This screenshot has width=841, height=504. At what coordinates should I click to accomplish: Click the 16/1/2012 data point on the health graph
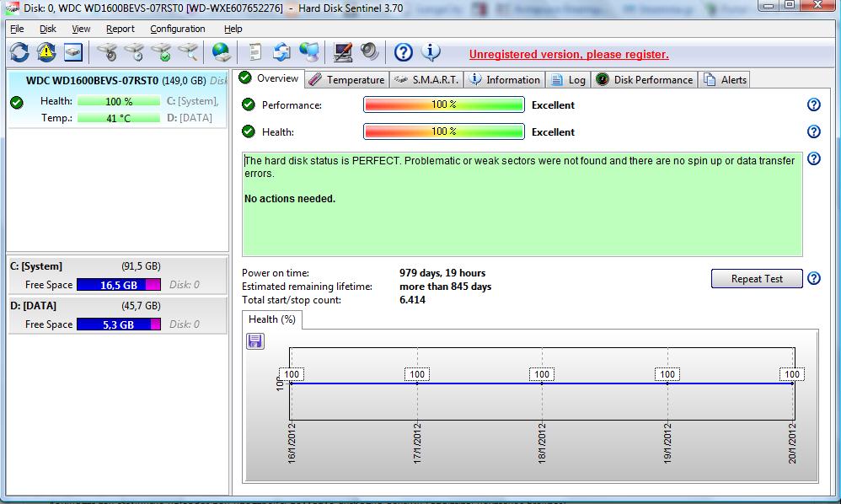tap(292, 383)
